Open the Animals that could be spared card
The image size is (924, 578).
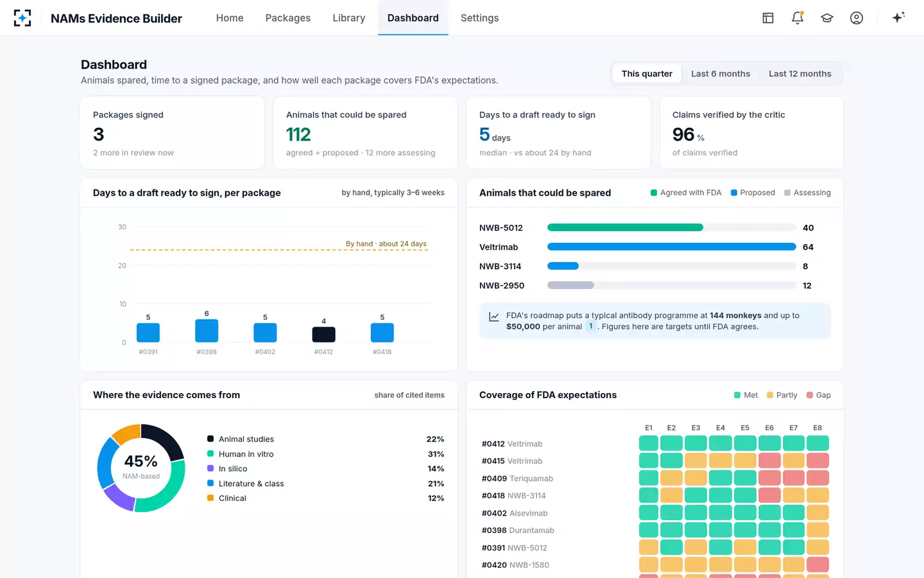tap(366, 133)
